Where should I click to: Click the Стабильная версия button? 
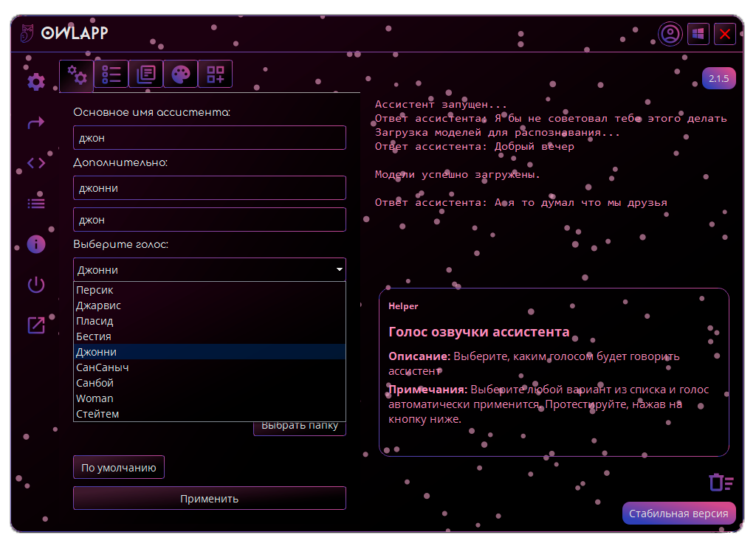(678, 513)
